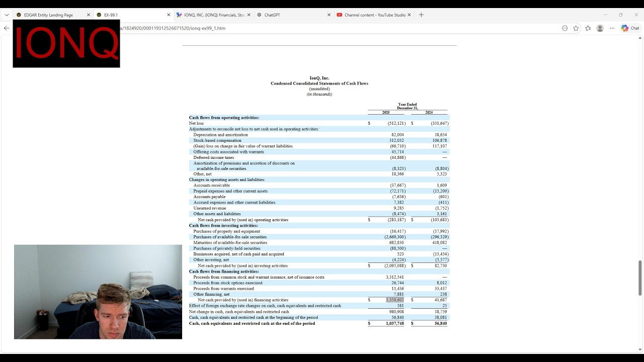Click the value 3,312,541
The image size is (644, 362).
(x=395, y=277)
